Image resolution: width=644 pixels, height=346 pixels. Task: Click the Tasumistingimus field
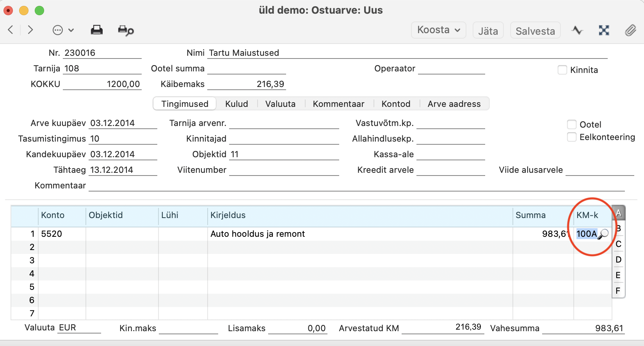click(x=123, y=138)
